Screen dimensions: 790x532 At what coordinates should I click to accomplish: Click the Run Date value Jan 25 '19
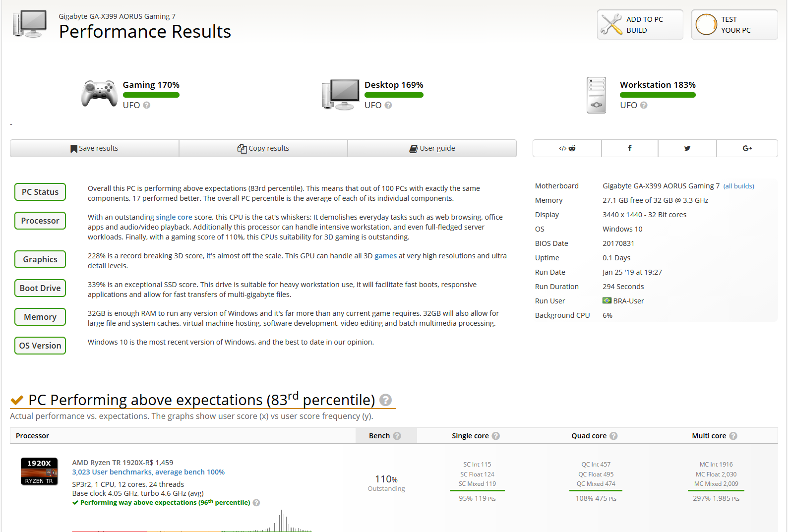click(632, 272)
